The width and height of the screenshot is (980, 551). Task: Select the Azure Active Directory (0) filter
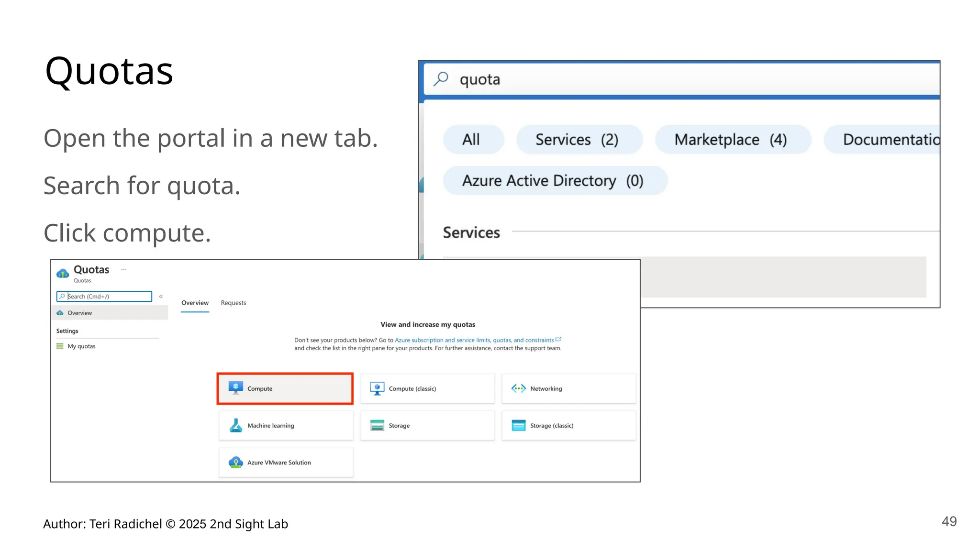554,181
